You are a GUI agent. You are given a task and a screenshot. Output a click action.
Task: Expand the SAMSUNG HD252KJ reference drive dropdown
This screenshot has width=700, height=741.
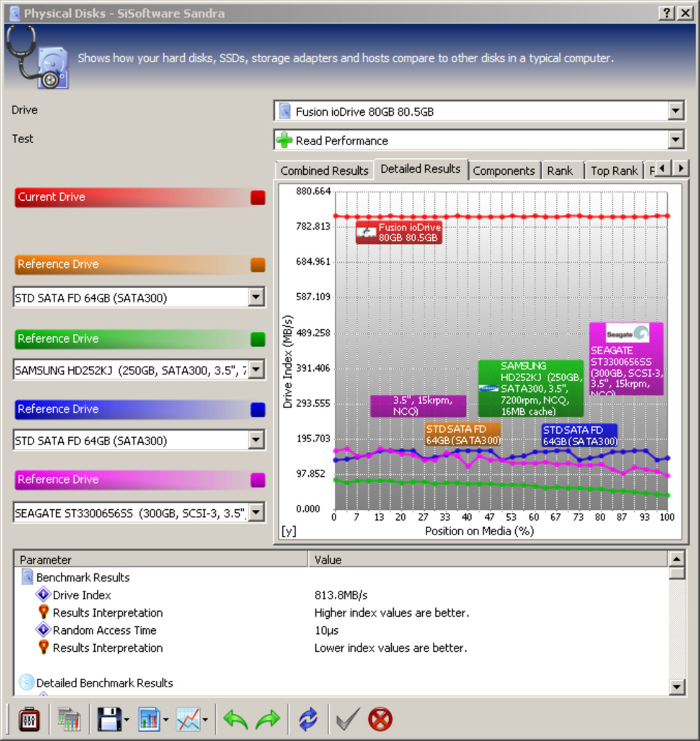point(256,369)
